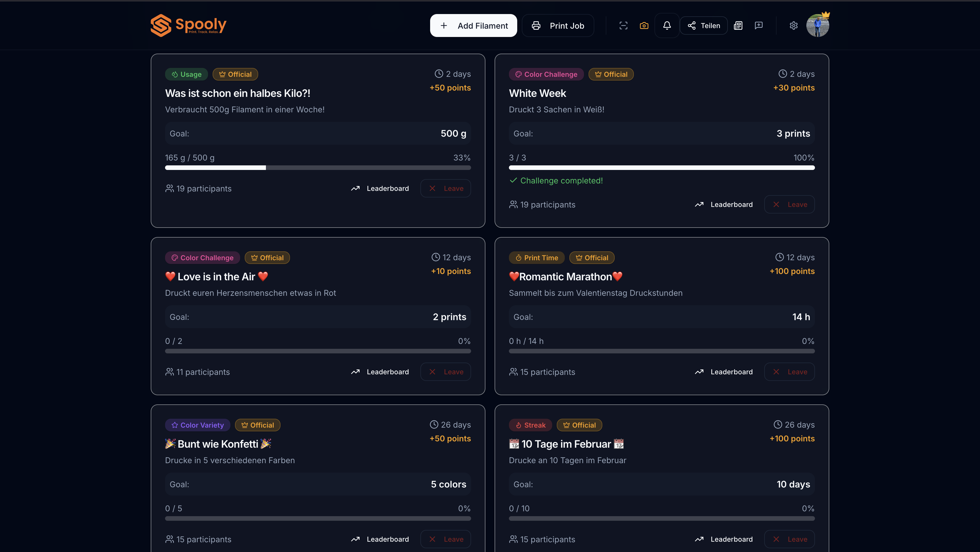This screenshot has width=980, height=552.
Task: Open Bunt wie Konfetti leaderboard
Action: 380,539
